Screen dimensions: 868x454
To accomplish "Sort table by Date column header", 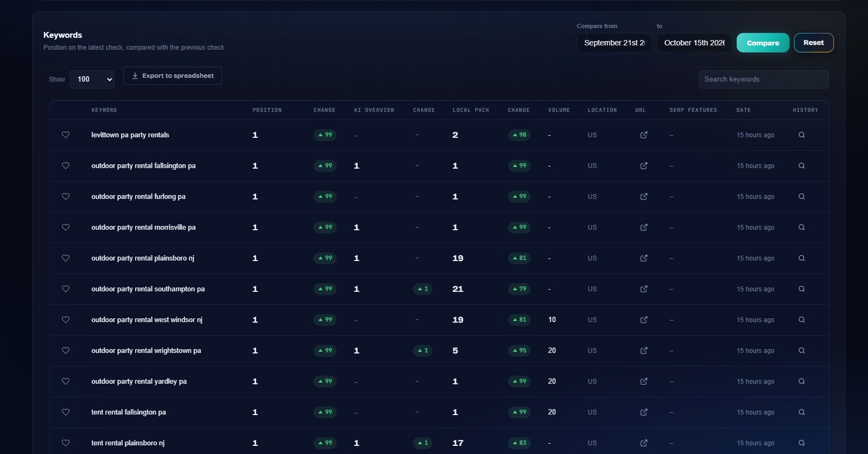I will point(744,110).
